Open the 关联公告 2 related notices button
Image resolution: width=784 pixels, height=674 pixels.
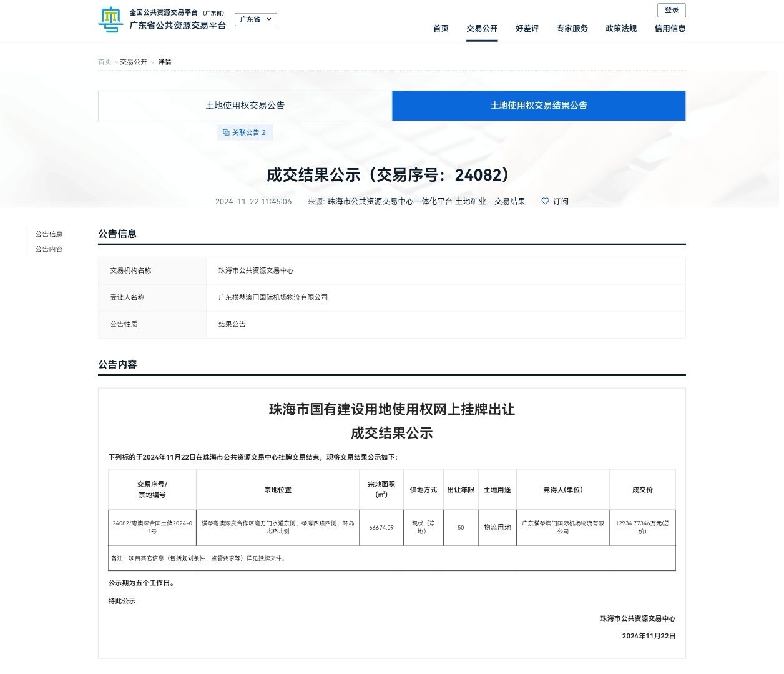pyautogui.click(x=245, y=132)
